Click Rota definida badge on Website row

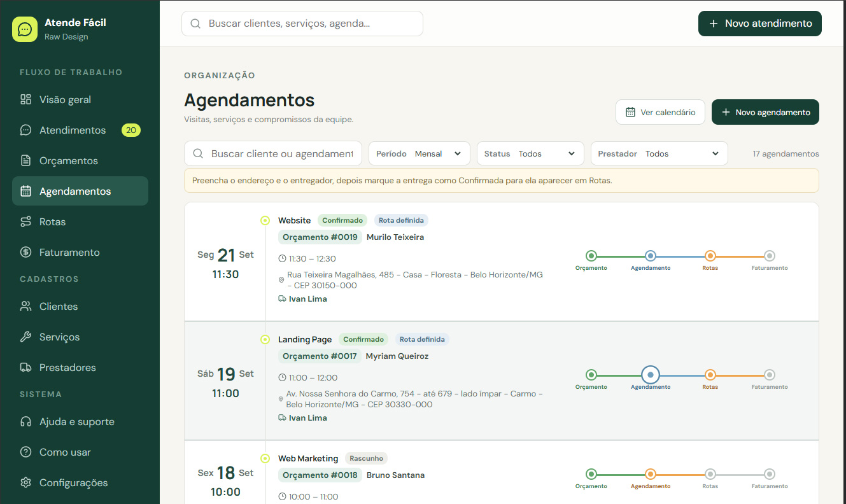401,220
